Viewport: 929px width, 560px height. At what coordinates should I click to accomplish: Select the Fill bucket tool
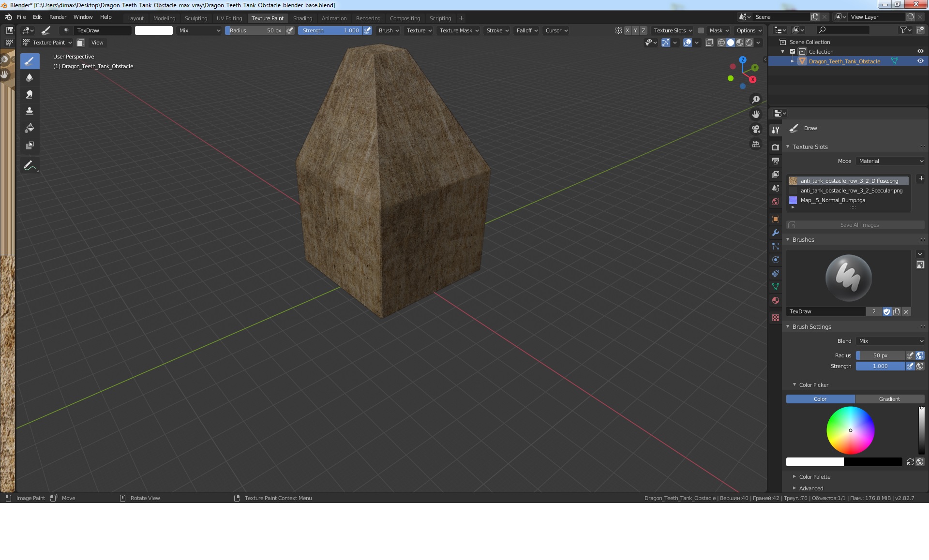[30, 128]
